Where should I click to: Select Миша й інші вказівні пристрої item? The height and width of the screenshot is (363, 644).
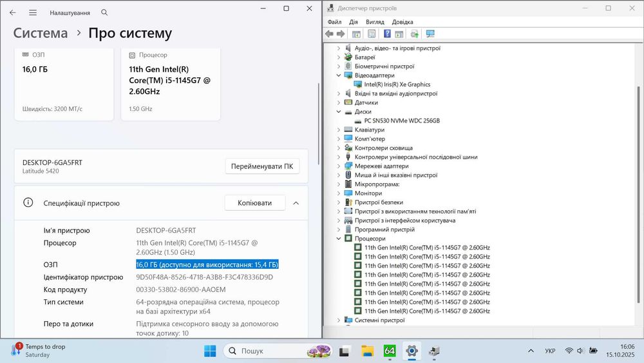(396, 175)
